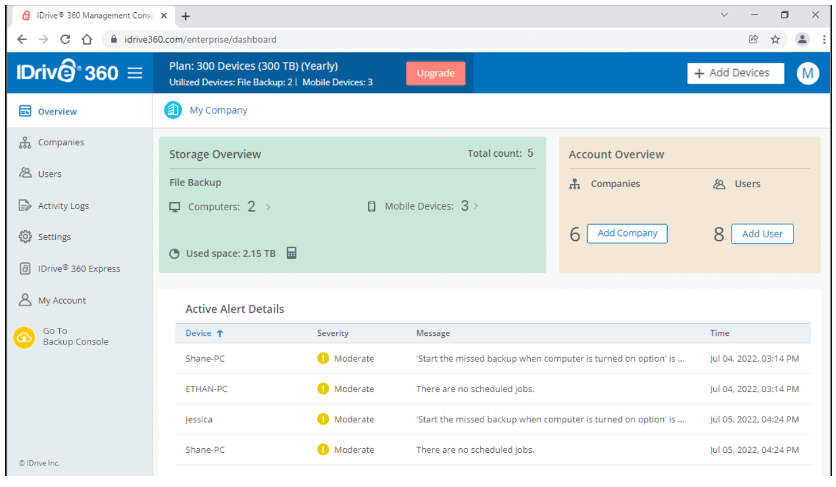Click the IDrive 360 logo
This screenshot has height=487, width=836.
[67, 71]
